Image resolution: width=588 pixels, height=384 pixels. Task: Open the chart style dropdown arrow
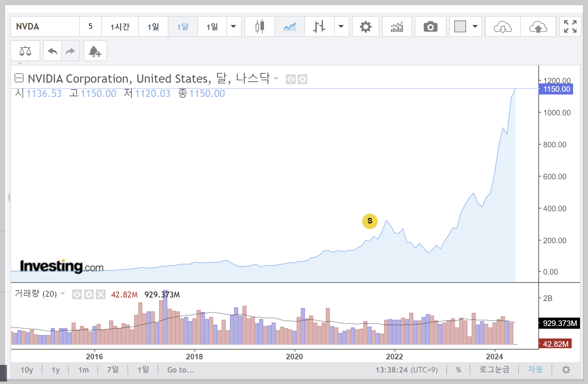tap(341, 26)
